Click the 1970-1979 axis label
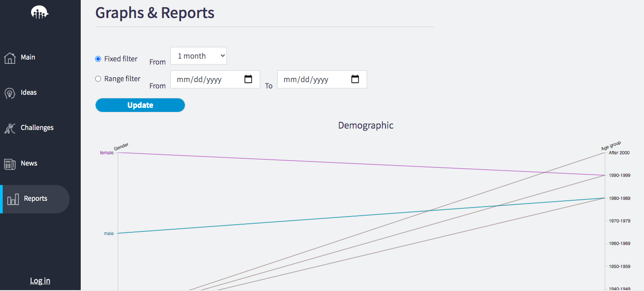Viewport: 644px width, 291px height. click(x=620, y=221)
